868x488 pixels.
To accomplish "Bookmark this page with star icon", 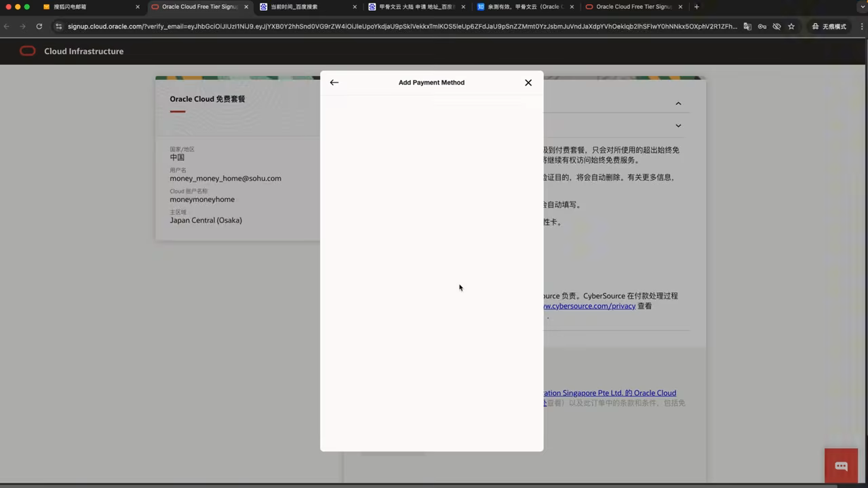I will [791, 26].
